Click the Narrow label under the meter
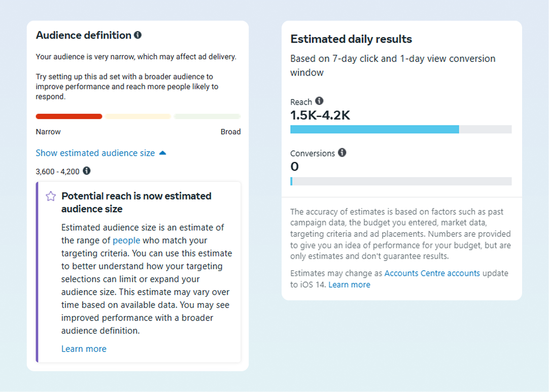 pyautogui.click(x=48, y=132)
